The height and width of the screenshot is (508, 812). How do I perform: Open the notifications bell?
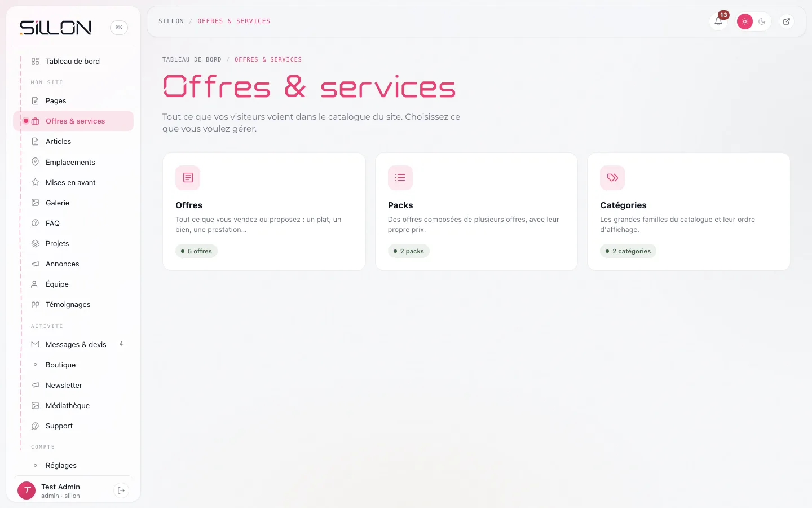[x=718, y=21]
